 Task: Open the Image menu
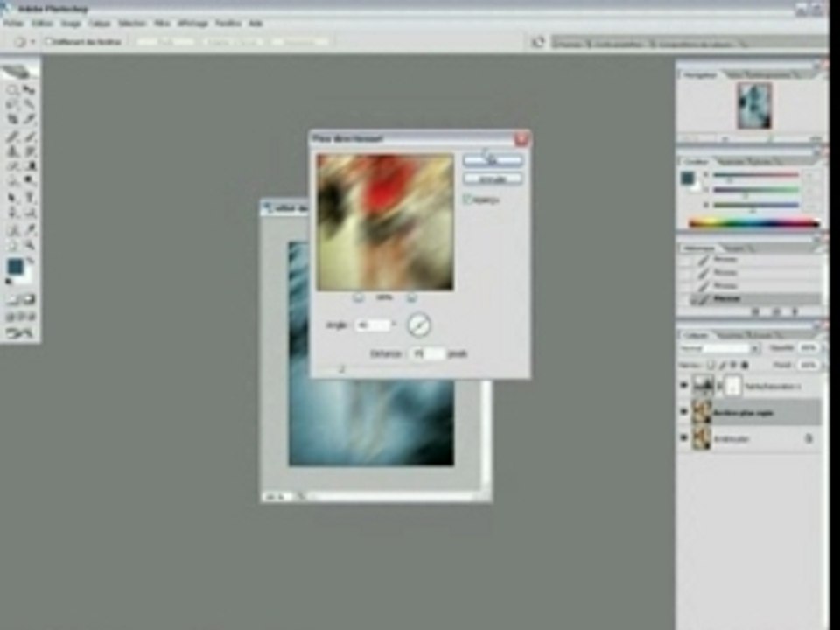[71, 24]
